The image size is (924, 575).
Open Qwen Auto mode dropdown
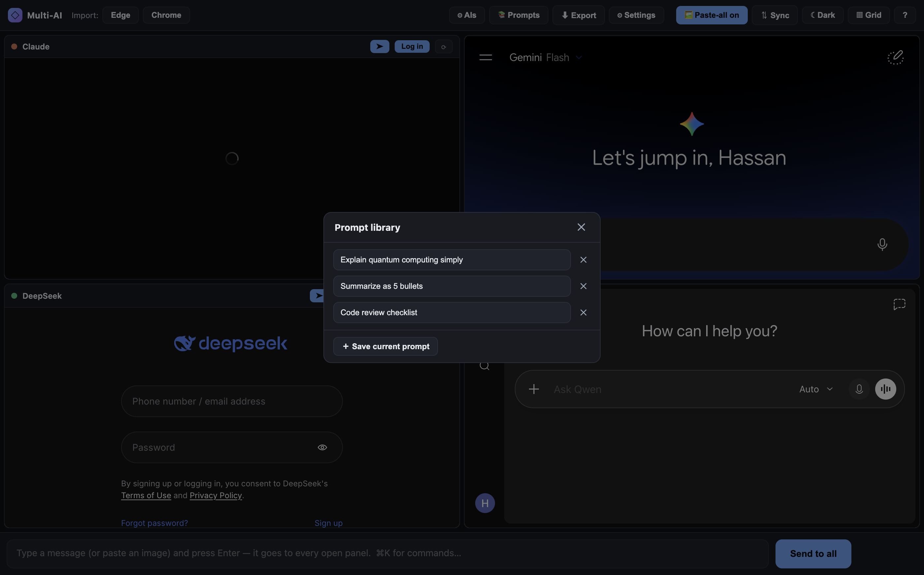816,389
